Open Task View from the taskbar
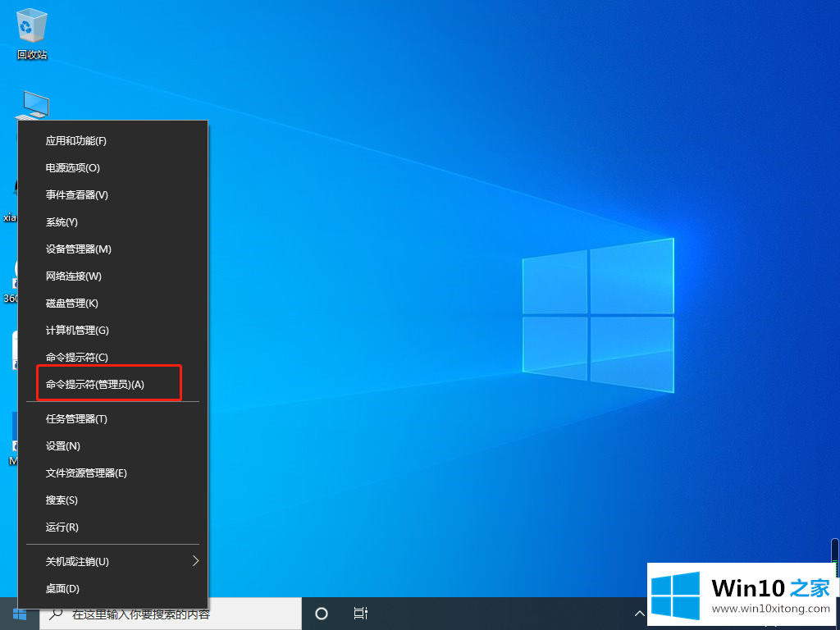The image size is (840, 630). [x=360, y=614]
